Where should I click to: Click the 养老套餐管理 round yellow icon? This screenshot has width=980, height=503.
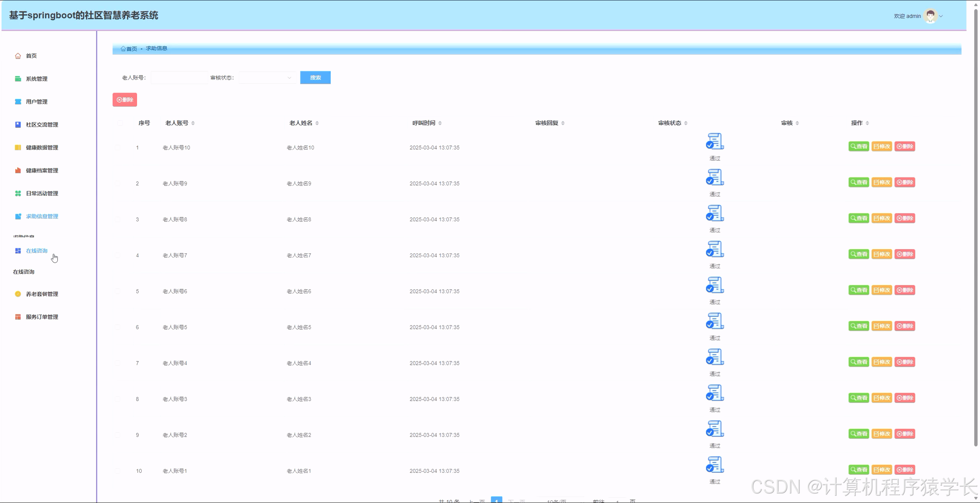coord(18,294)
